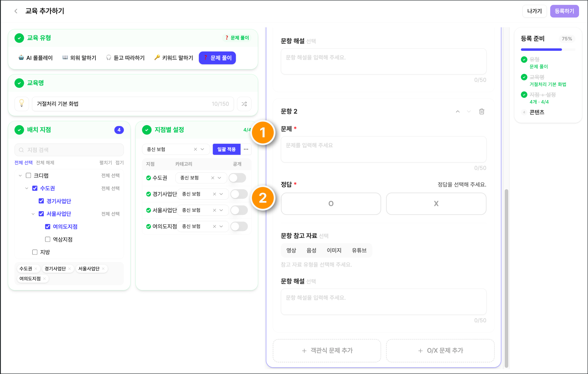
Task: Click the question panel vertical scrollbar
Action: click(506, 278)
